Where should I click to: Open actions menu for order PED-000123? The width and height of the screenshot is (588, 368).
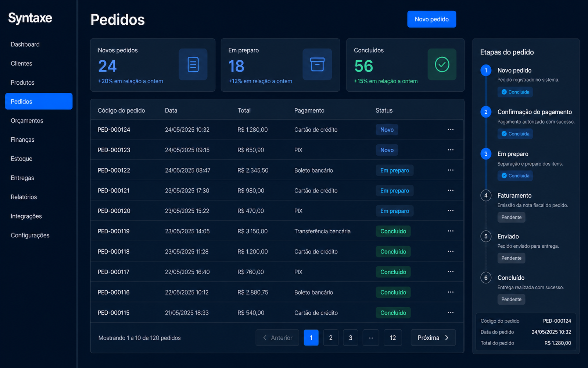point(451,150)
